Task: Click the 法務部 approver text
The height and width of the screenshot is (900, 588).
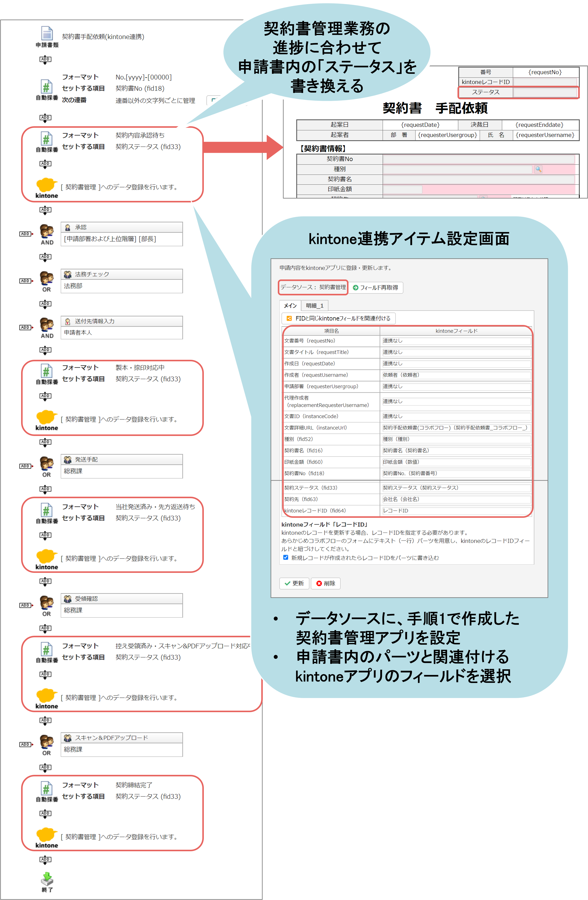Action: (x=73, y=286)
